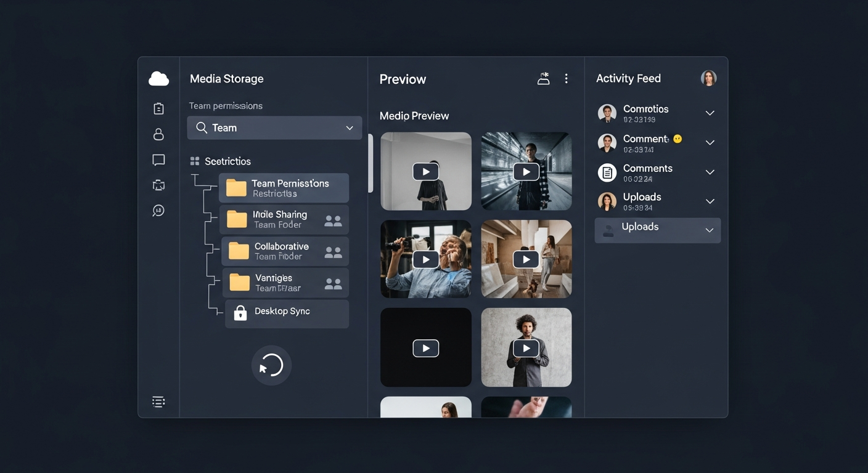868x473 pixels.
Task: Expand the Comments activity with document icon
Action: pos(710,172)
